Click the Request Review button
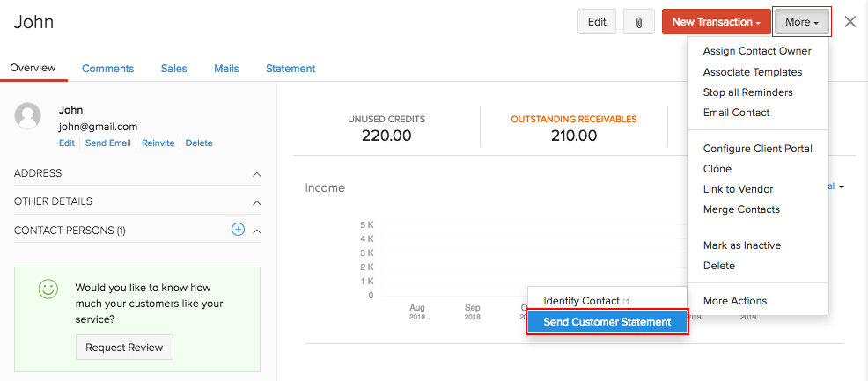The image size is (868, 381). click(x=124, y=348)
